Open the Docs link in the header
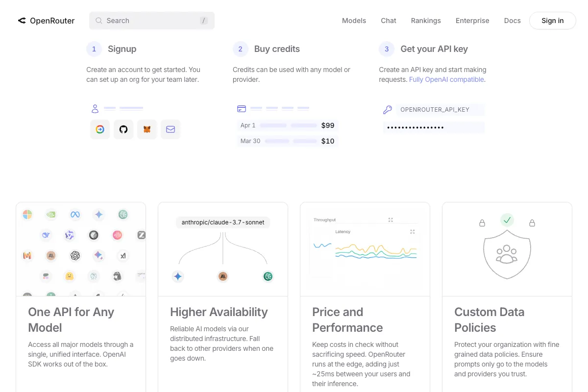Viewport: 588px width, 392px height. (512, 21)
